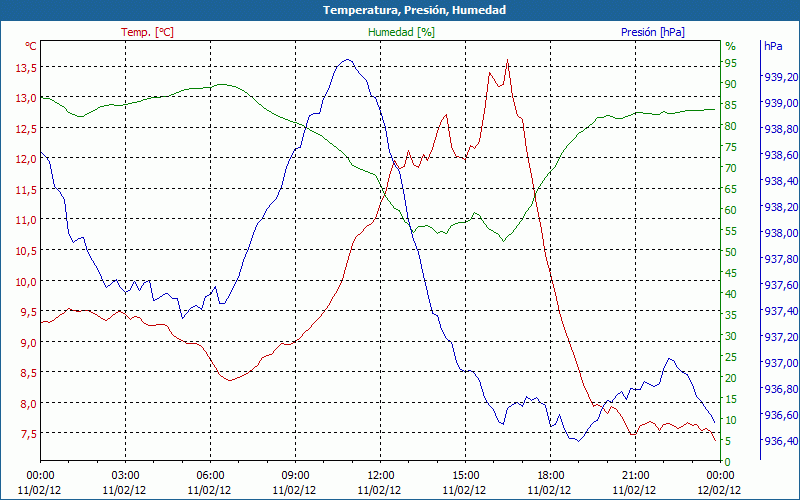Screen dimensions: 800x500
Task: Click the "939,00" pressure axis value
Action: click(781, 103)
